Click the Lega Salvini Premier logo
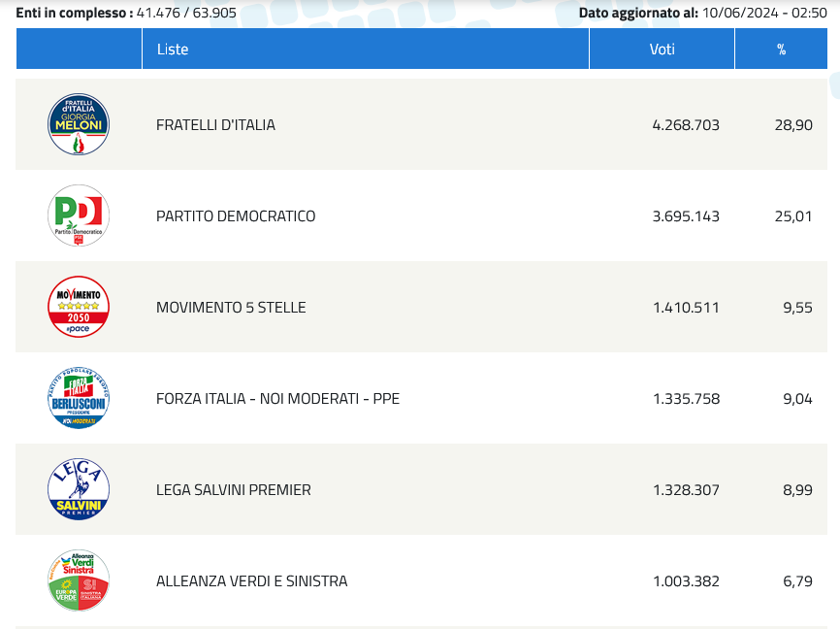 pyautogui.click(x=79, y=489)
